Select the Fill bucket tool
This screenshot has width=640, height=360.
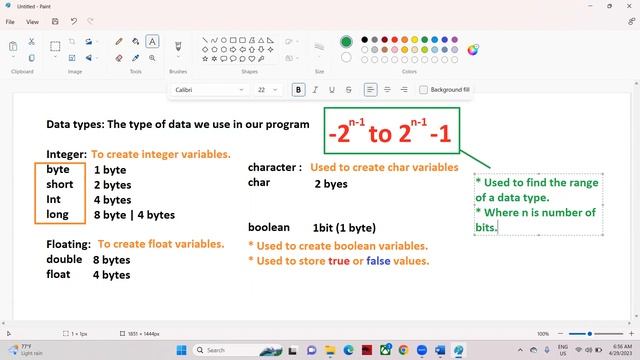(136, 42)
